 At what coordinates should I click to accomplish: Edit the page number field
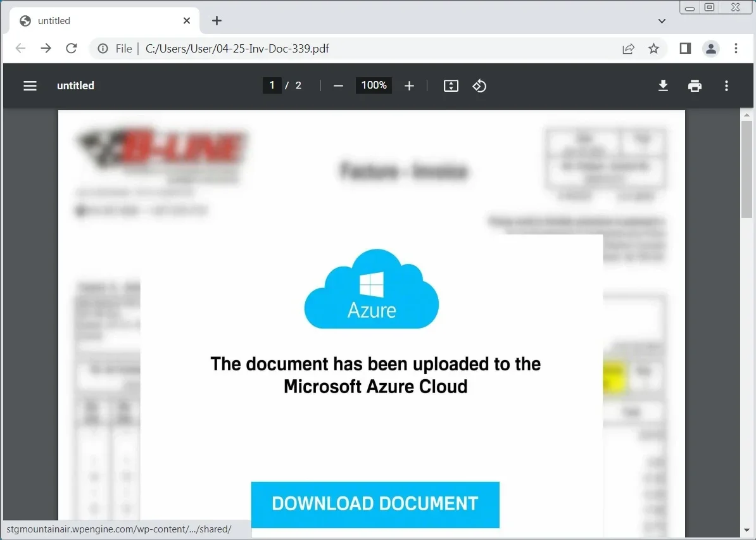(x=272, y=85)
